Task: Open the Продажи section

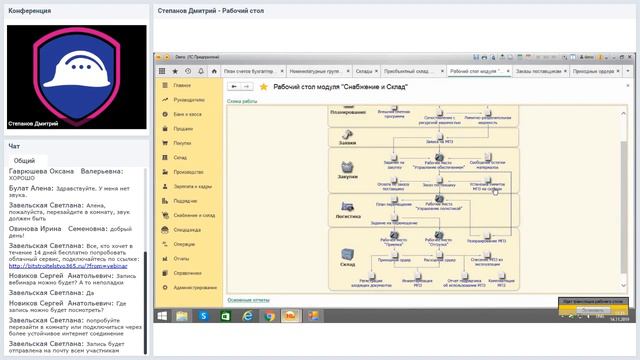Action: 183,129
